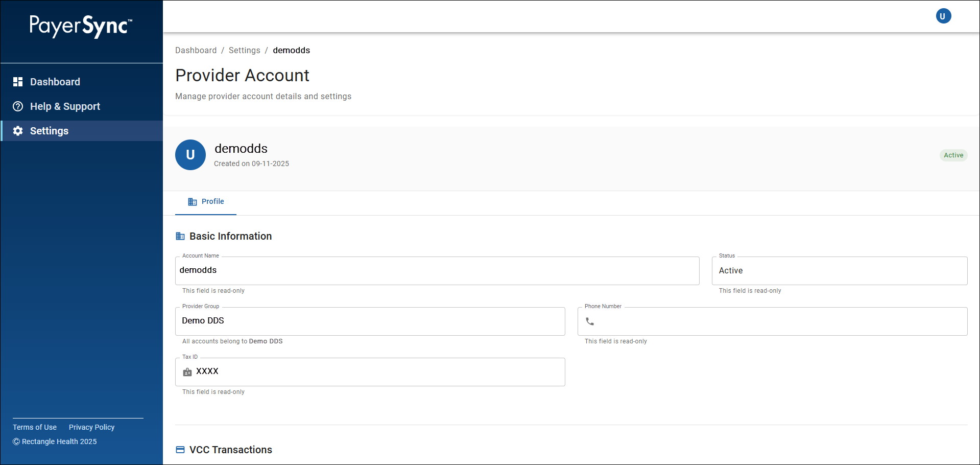Screen dimensions: 980x465
Task: Click the Tax ID field
Action: click(370, 372)
